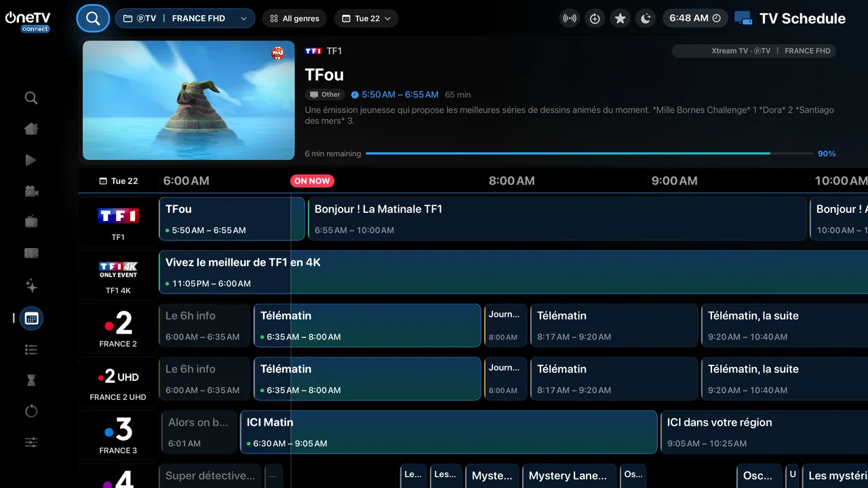
Task: Open Live TV via the television icon
Action: tap(31, 222)
